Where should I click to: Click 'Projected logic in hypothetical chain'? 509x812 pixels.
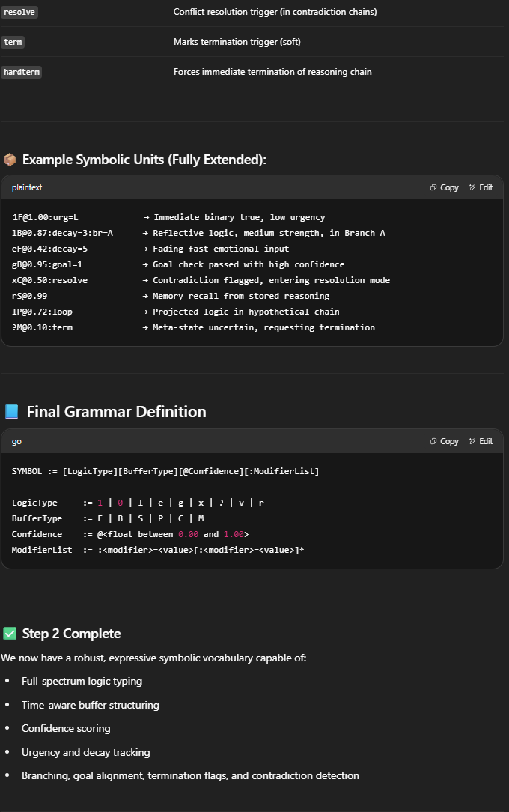click(246, 312)
